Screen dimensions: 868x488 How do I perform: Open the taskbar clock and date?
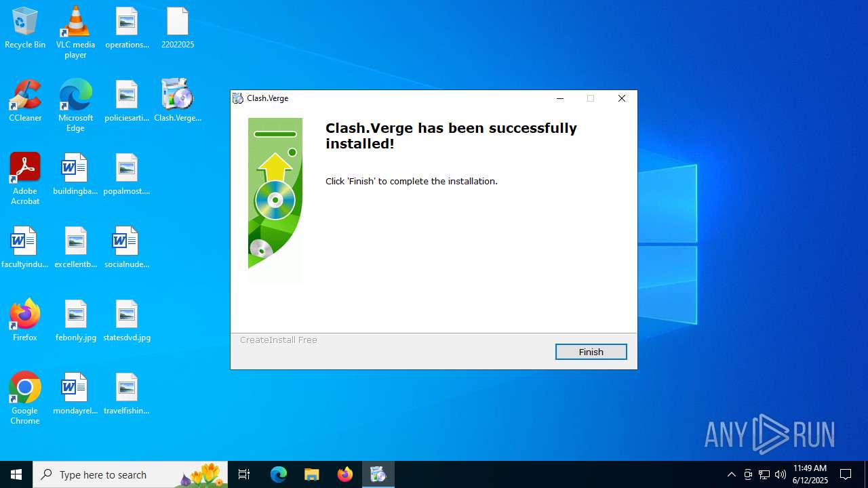pyautogui.click(x=810, y=474)
